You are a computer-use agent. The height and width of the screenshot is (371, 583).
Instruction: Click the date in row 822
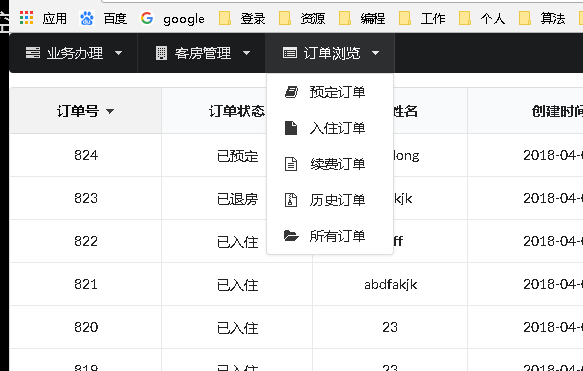[x=553, y=241]
